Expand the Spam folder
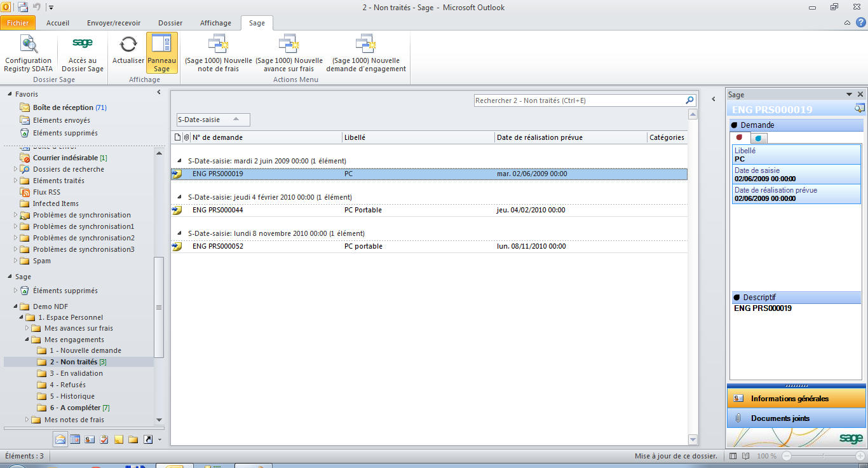 pyautogui.click(x=17, y=261)
